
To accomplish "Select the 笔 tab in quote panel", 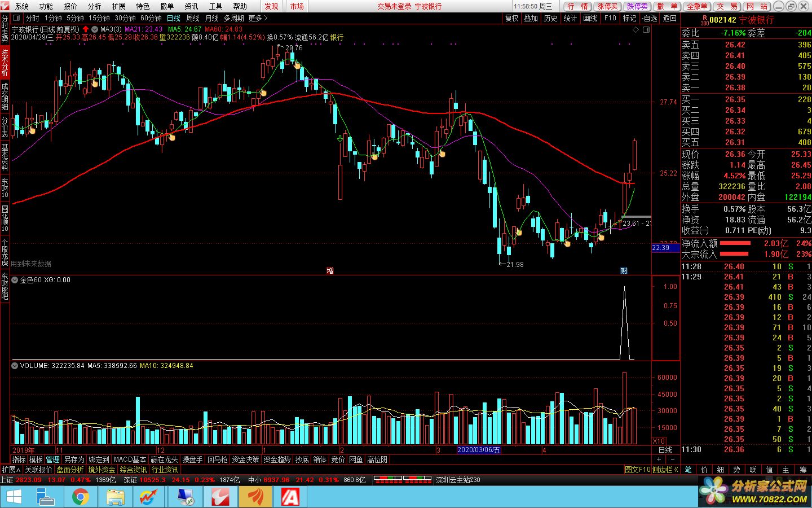I will [689, 470].
